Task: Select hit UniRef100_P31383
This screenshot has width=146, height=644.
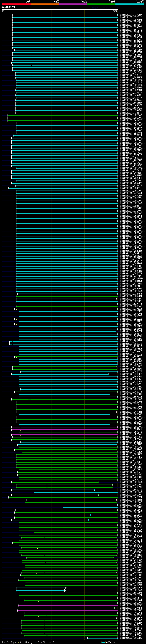Action: pos(131,464)
